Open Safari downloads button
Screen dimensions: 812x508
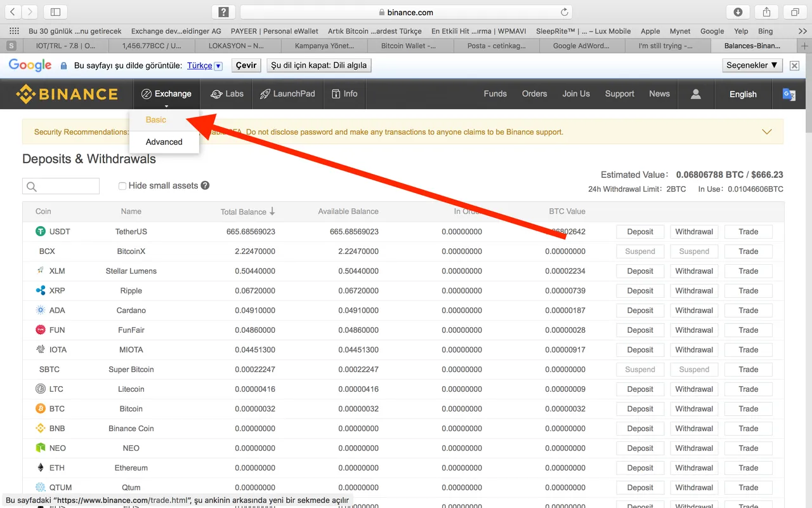coord(738,12)
